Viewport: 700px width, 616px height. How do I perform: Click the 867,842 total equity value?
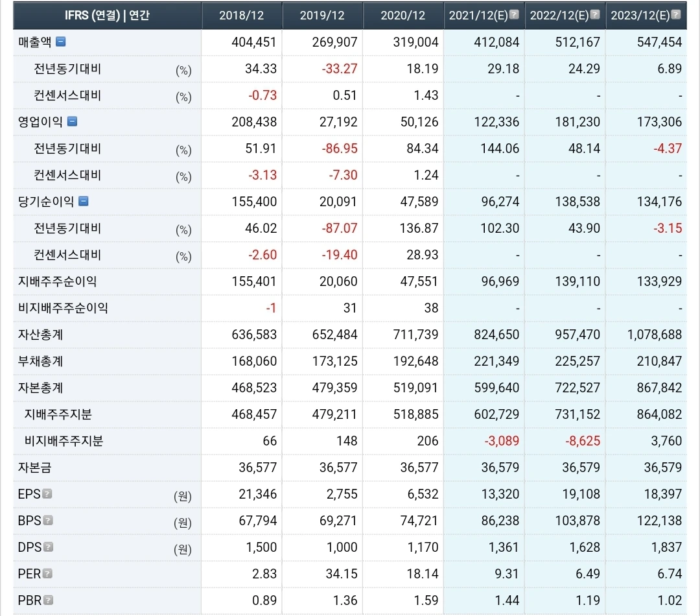coord(659,388)
